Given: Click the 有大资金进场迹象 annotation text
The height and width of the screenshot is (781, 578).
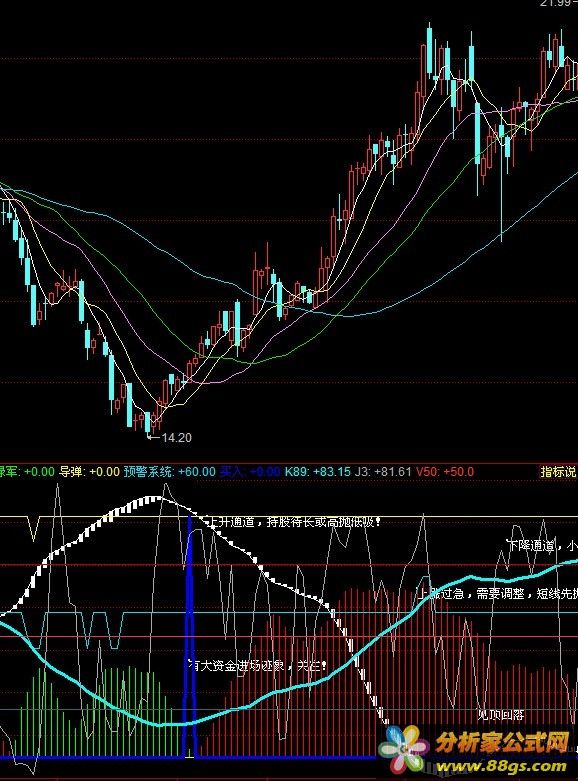Looking at the screenshot, I should click(258, 665).
